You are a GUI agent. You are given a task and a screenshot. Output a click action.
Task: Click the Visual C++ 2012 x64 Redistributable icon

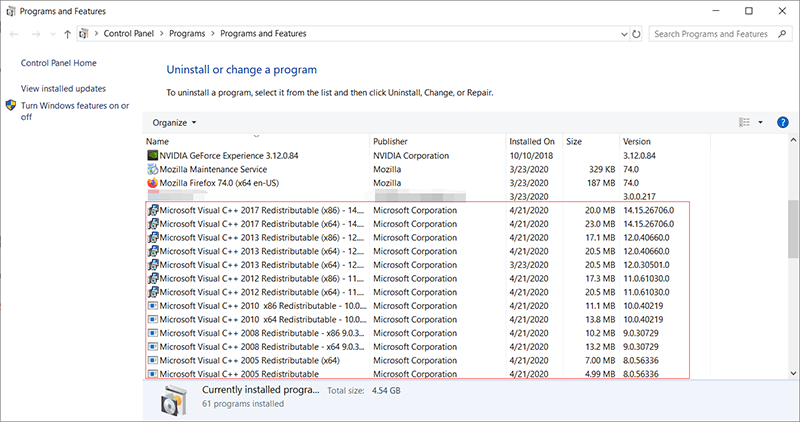pyautogui.click(x=153, y=292)
